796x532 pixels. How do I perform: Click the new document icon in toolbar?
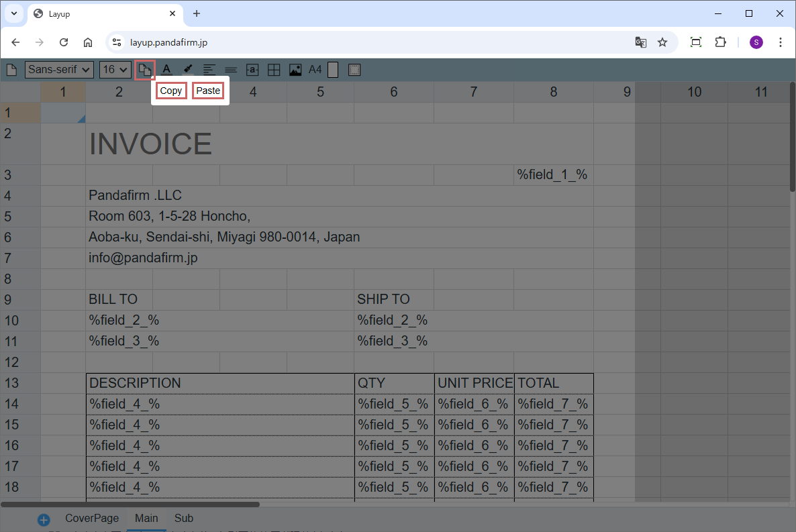(11, 70)
